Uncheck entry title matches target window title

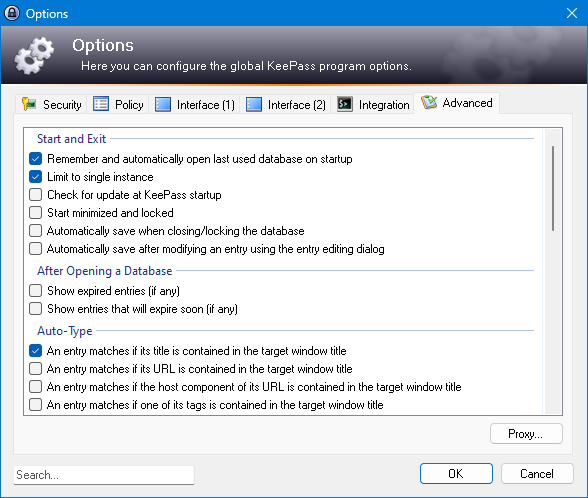click(x=36, y=351)
